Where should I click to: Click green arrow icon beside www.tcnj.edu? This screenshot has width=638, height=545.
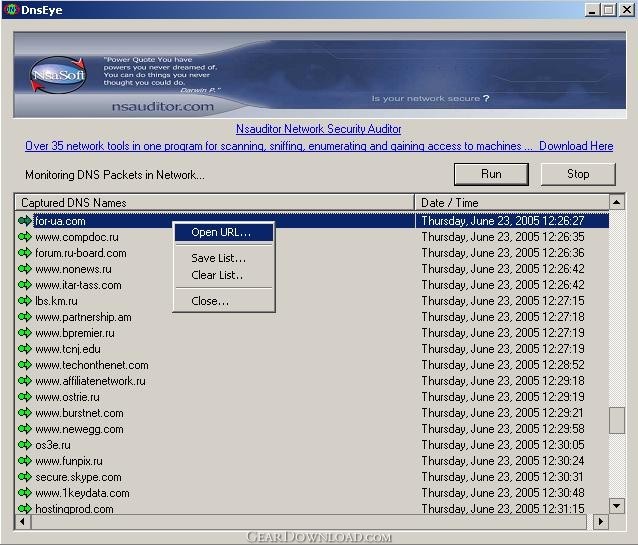(x=25, y=349)
